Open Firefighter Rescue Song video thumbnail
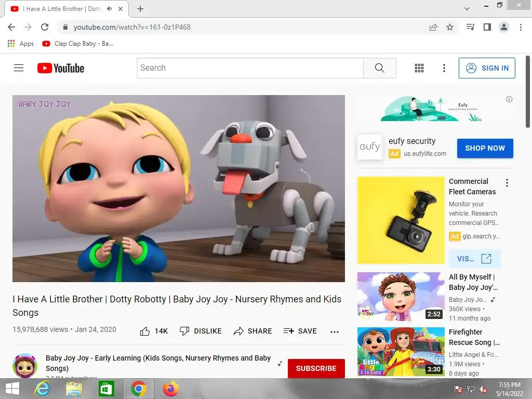Viewport: 532px width, 399px height. click(x=401, y=352)
